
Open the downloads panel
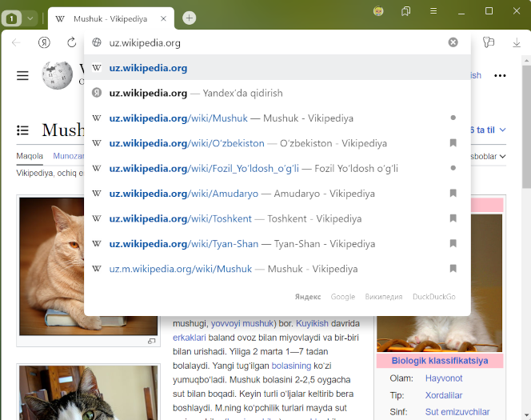516,42
